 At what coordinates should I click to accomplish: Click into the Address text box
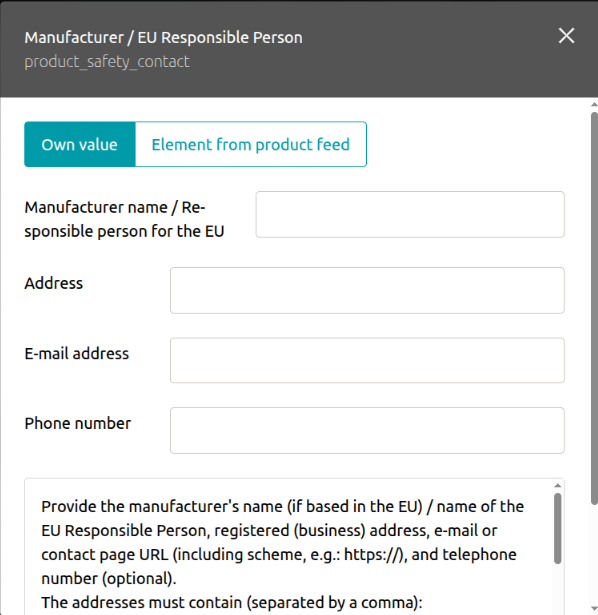pos(367,291)
